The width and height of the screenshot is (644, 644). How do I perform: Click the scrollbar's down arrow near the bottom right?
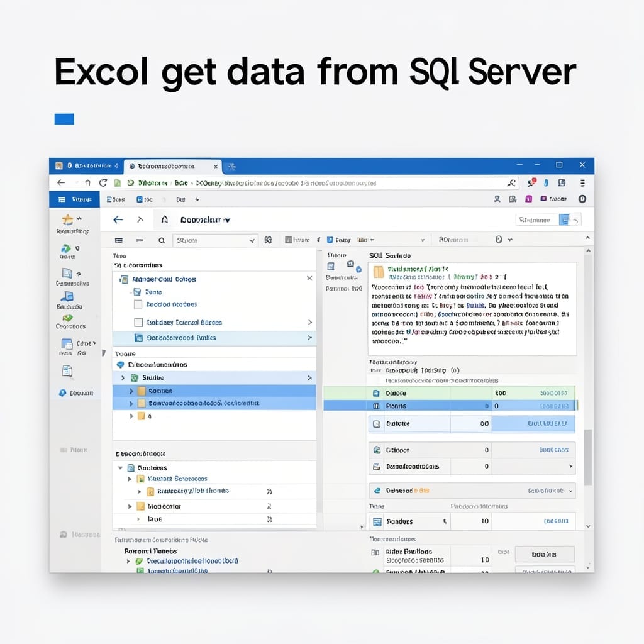(x=588, y=526)
